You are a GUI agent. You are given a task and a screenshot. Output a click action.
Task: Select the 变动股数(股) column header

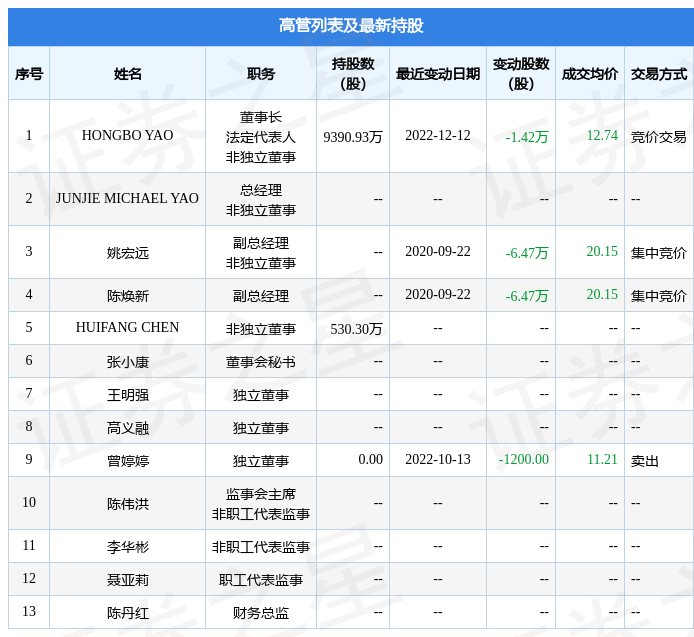(x=521, y=73)
